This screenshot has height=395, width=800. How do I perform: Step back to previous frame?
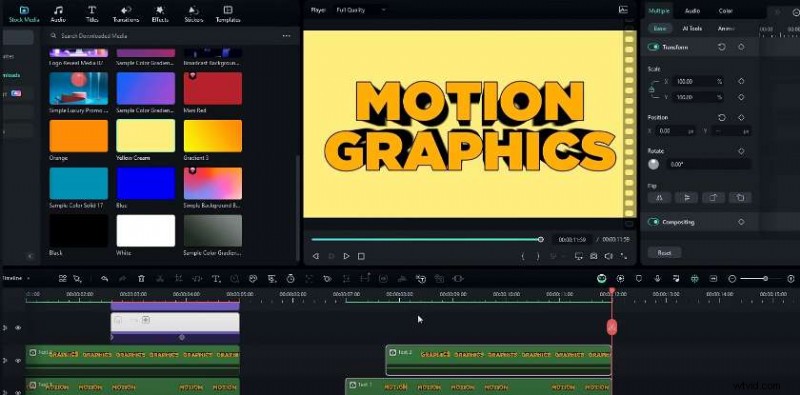(315, 256)
